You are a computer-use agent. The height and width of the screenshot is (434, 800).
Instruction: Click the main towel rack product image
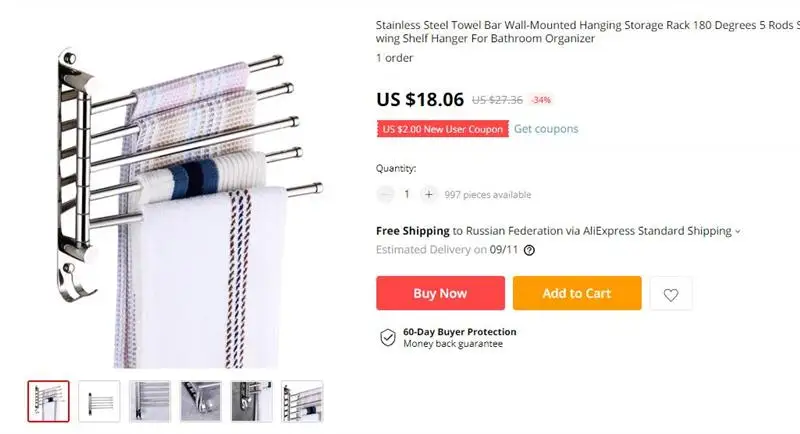click(190, 207)
